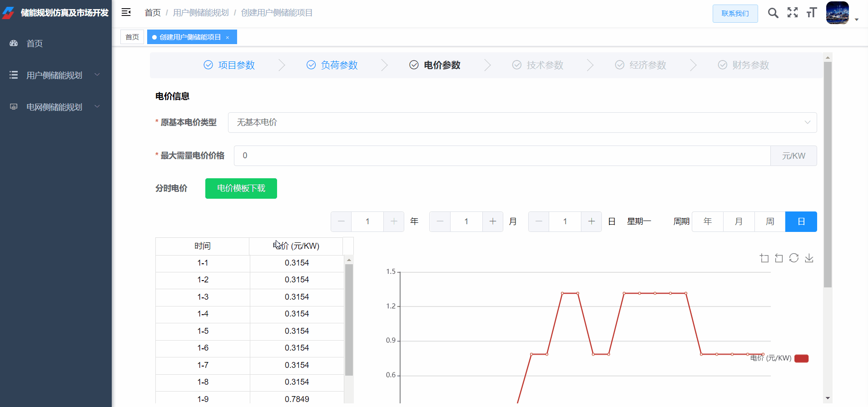Open the font size adjustment icon
The image size is (868, 407).
pos(812,13)
